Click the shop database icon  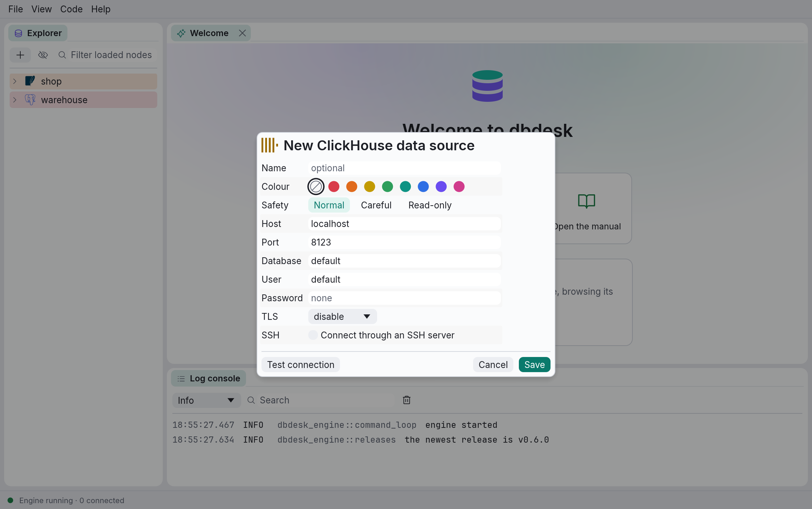(30, 81)
